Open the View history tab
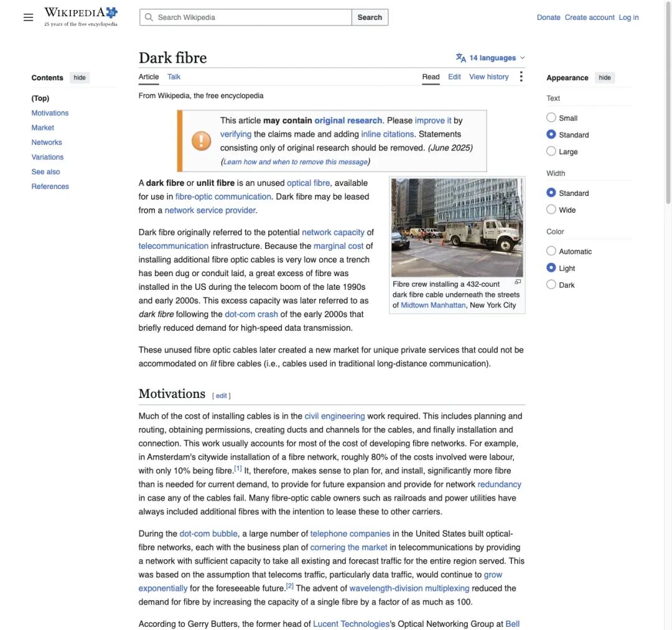 coord(488,76)
